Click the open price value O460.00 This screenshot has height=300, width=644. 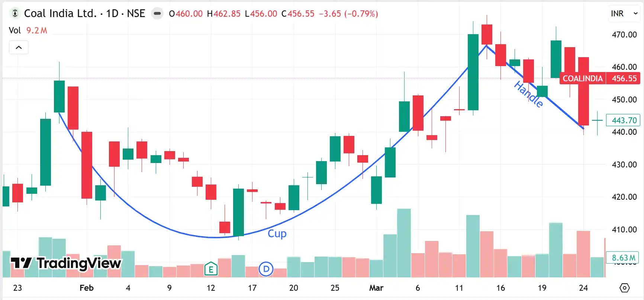click(186, 14)
